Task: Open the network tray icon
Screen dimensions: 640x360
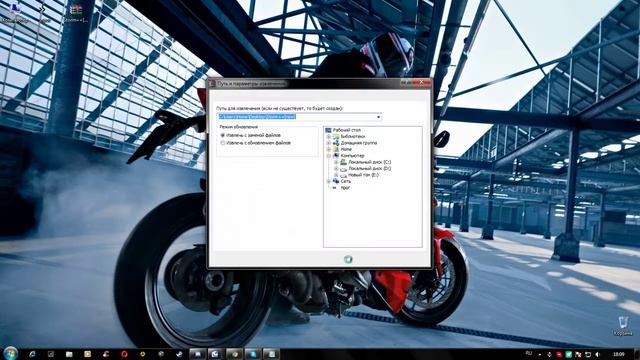Action: [588, 355]
